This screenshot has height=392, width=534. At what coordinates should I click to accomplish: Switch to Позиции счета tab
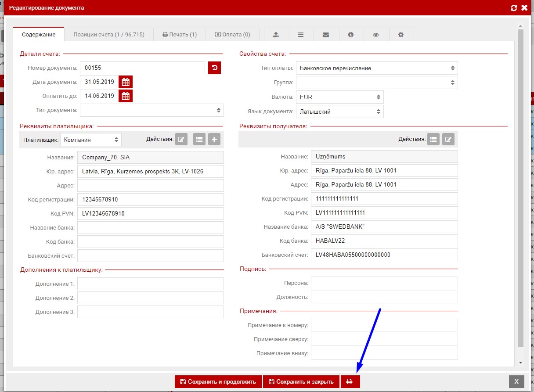(109, 35)
